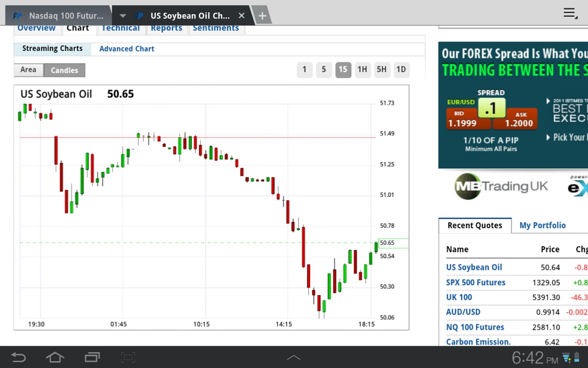
Task: Click the US Soybean Oil price 50.64
Action: (x=550, y=267)
